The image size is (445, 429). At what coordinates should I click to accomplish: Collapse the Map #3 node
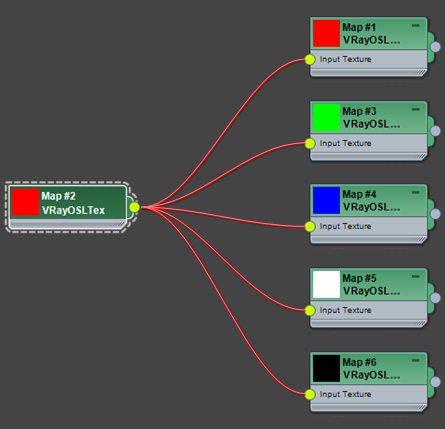coord(415,109)
